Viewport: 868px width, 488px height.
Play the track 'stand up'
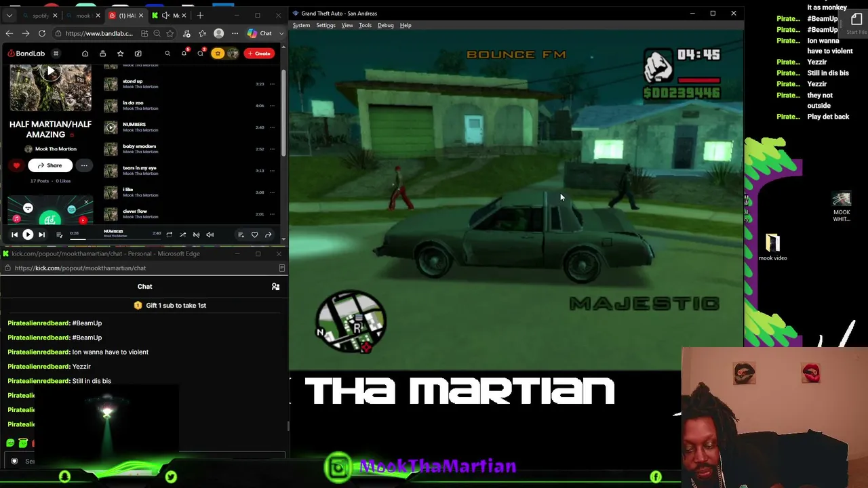[111, 84]
